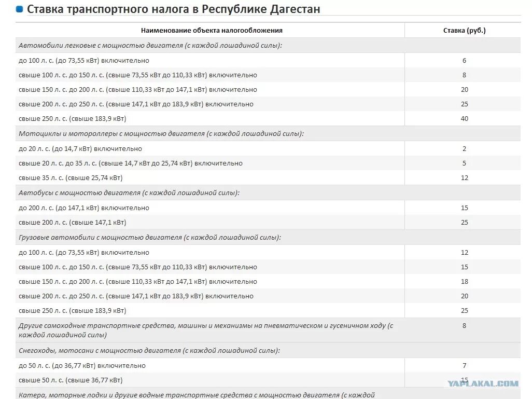Select the heading 'Ставка транспортного налога в Республике Дагестан'
The image size is (532, 399).
pyautogui.click(x=173, y=9)
